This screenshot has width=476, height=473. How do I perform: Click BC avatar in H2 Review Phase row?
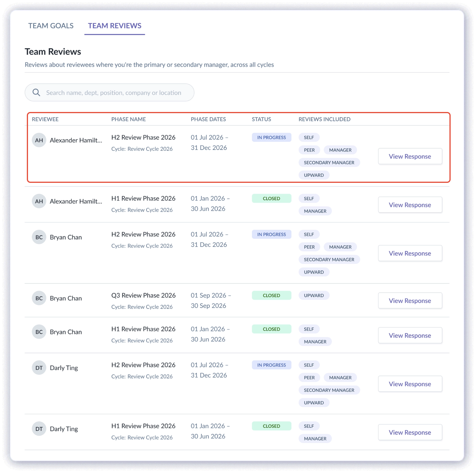(39, 237)
